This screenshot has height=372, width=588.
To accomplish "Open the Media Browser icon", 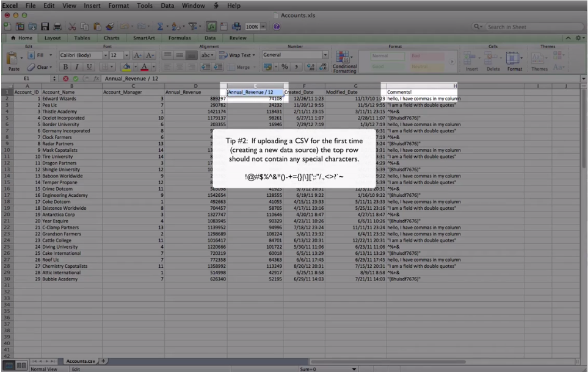I will pyautogui.click(x=236, y=27).
